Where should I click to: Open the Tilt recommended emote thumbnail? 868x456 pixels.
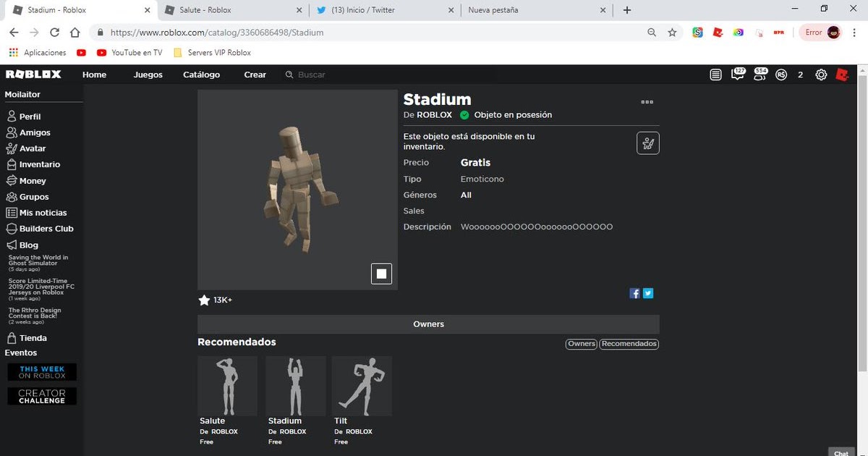click(362, 386)
